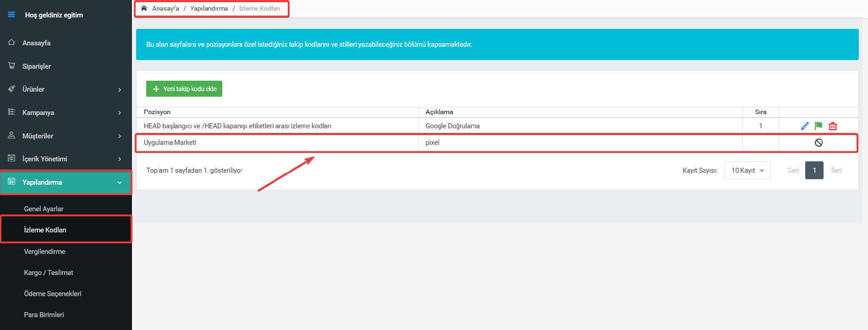
Task: Expand the Ürünler submenu chevron
Action: tap(120, 90)
